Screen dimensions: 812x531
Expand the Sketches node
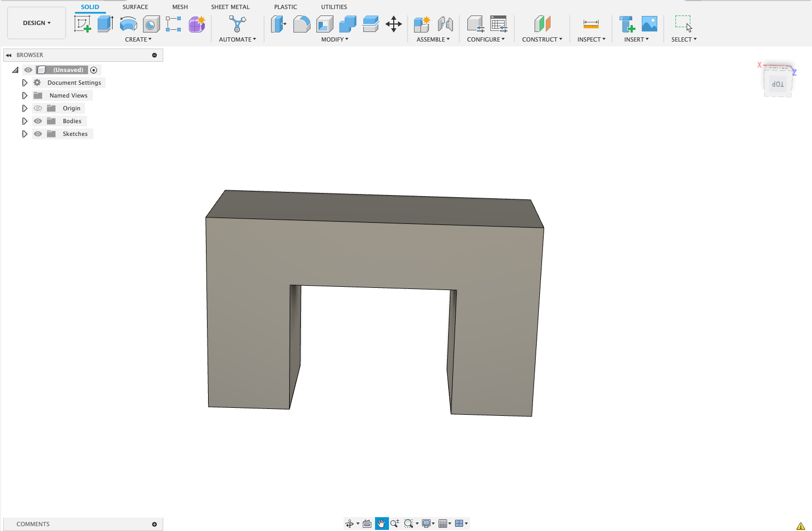[x=25, y=134]
